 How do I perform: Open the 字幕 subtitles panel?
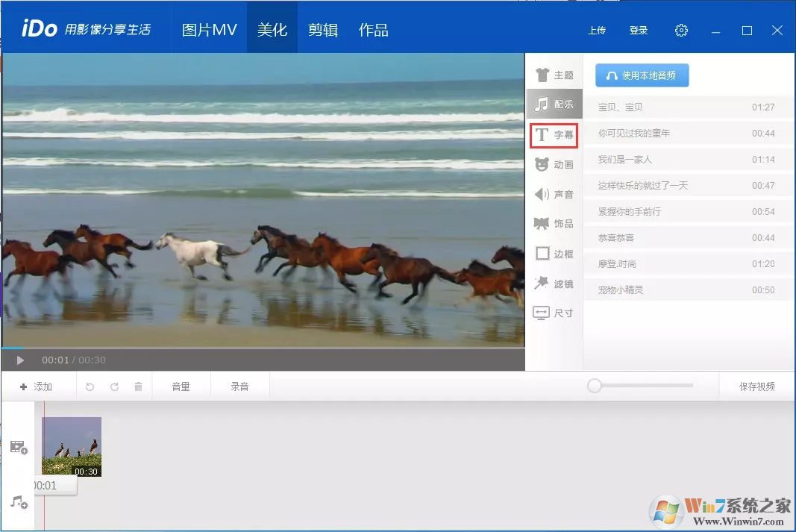click(x=553, y=134)
